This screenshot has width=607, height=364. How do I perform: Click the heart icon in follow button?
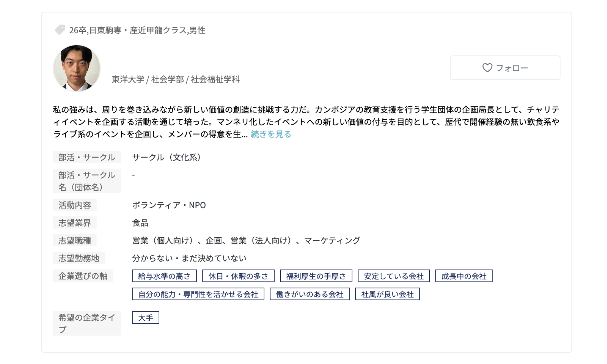pyautogui.click(x=487, y=68)
